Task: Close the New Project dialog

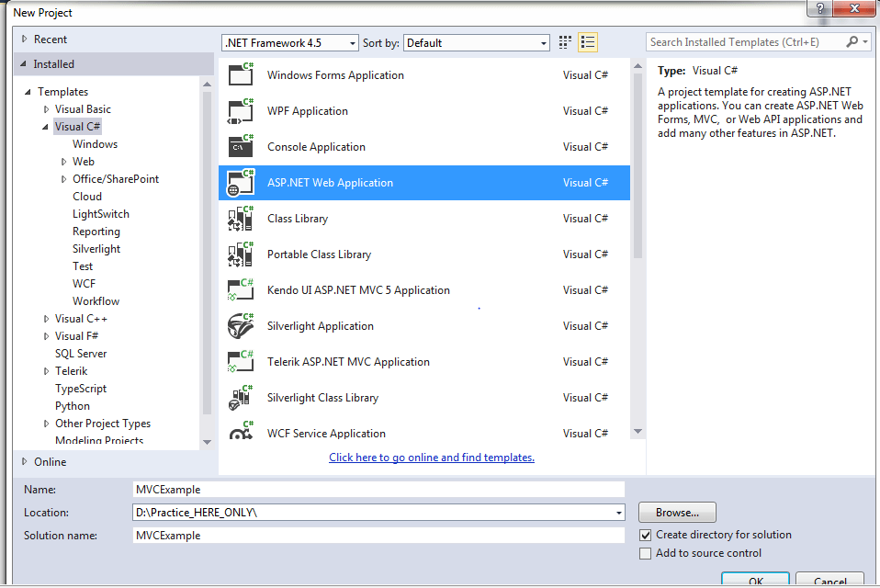Action: pos(854,8)
